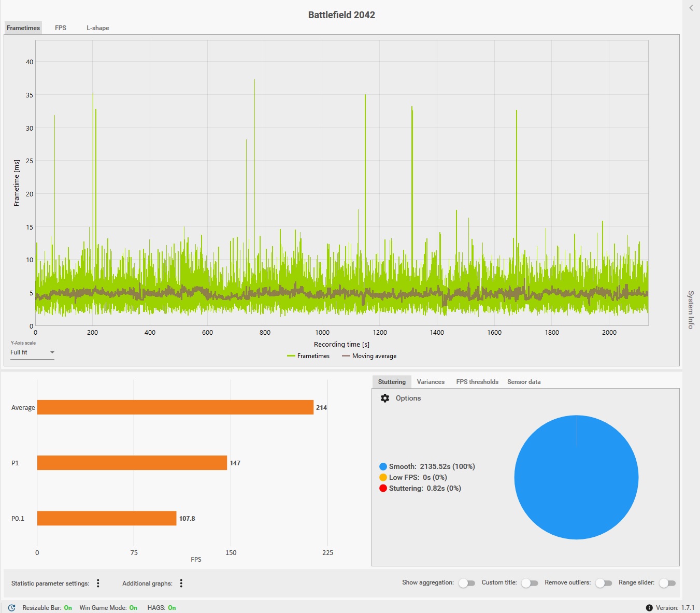Click the orange Low FPS legend dot
This screenshot has width=700, height=613.
383,477
